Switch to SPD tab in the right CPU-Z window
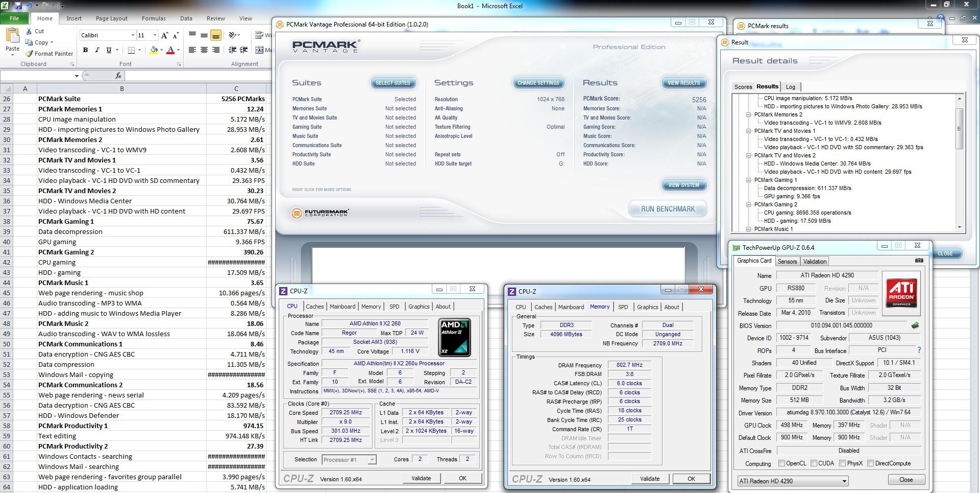 (623, 307)
